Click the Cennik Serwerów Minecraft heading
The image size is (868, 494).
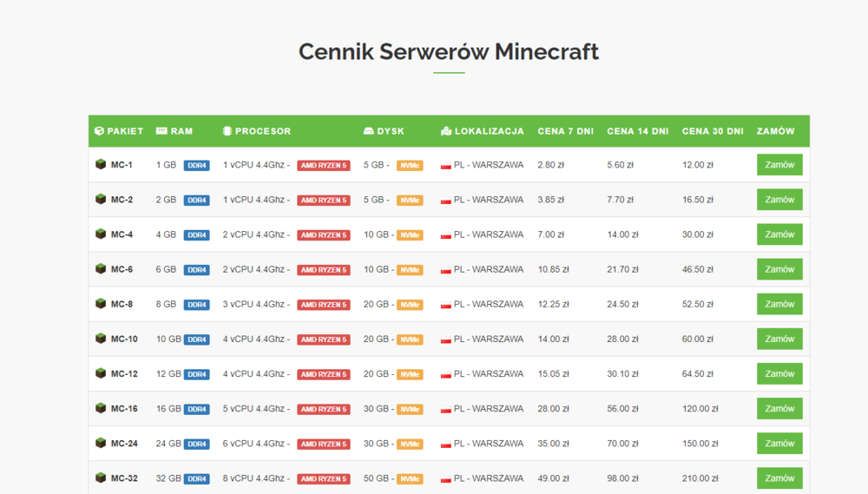click(449, 51)
